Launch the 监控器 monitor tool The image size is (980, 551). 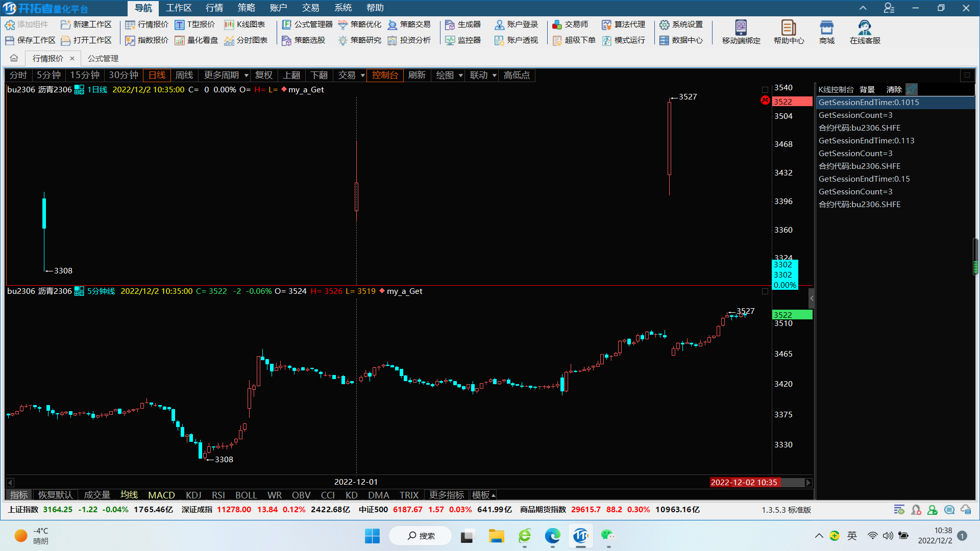463,40
